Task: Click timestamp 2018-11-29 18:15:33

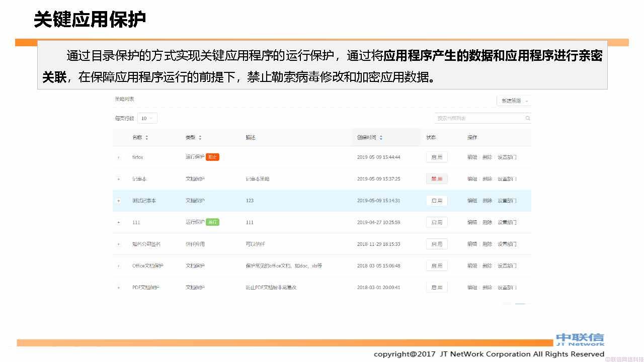Action: (379, 244)
